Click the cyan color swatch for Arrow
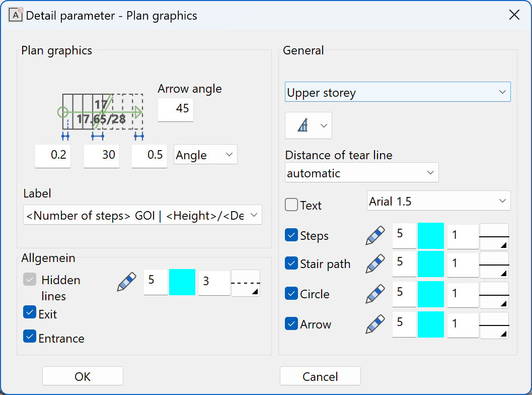Screen dimensions: 532x395 point(431,324)
